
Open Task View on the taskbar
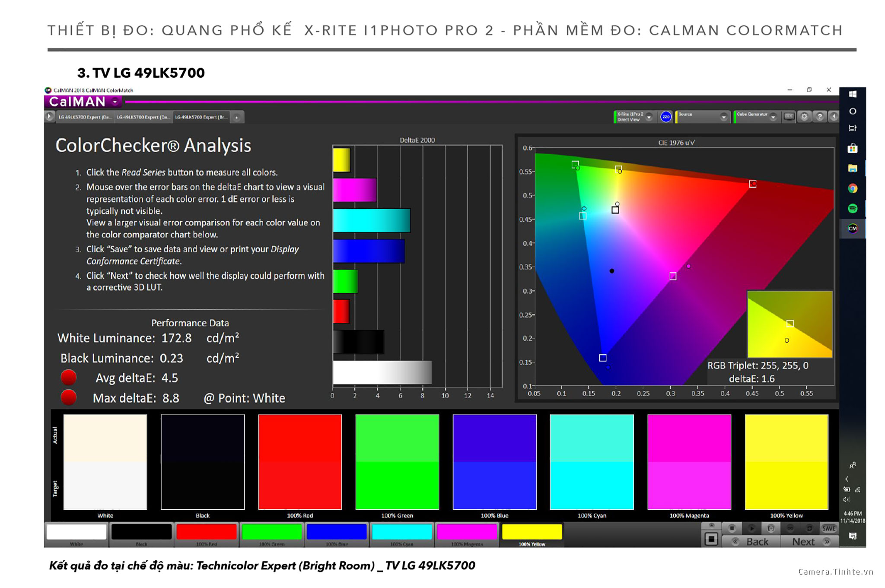pyautogui.click(x=853, y=128)
